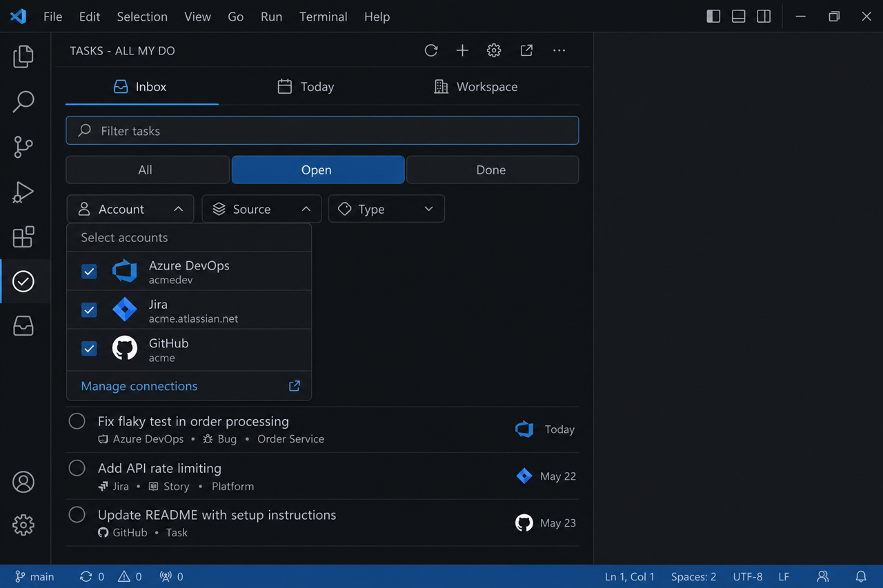Open the Extensions view
883x588 pixels.
coord(23,236)
